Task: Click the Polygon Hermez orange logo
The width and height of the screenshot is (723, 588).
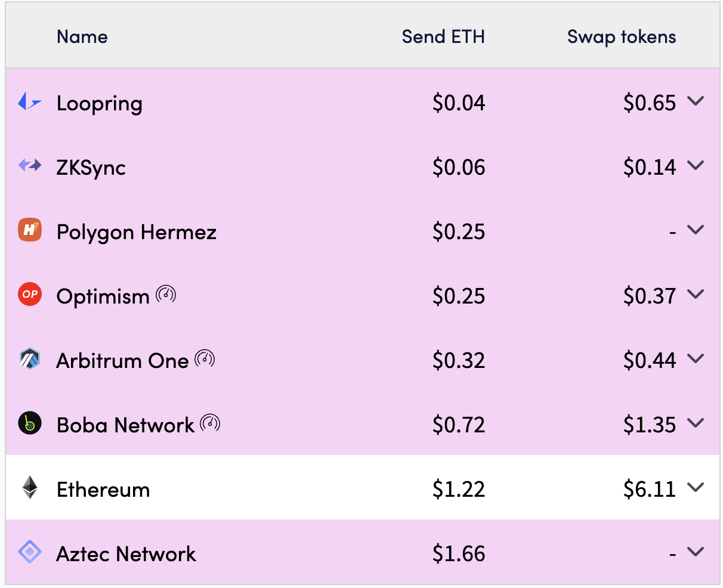Action: click(x=29, y=230)
